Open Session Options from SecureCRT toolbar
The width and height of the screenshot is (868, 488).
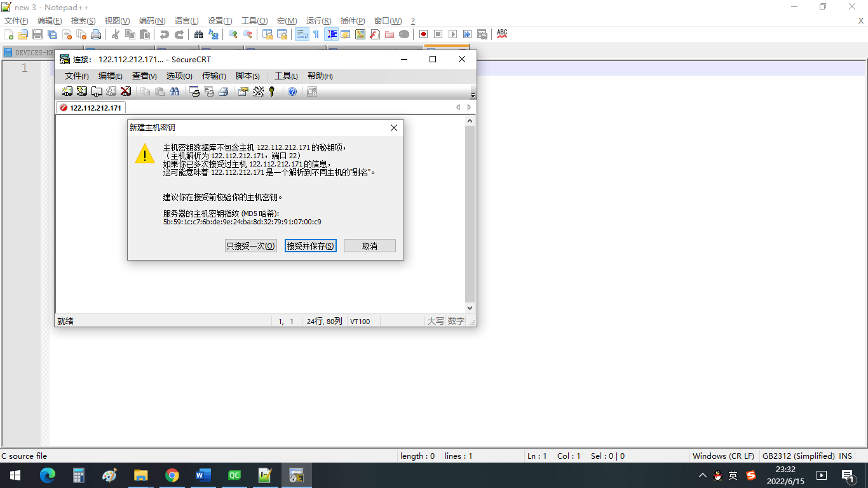(243, 91)
